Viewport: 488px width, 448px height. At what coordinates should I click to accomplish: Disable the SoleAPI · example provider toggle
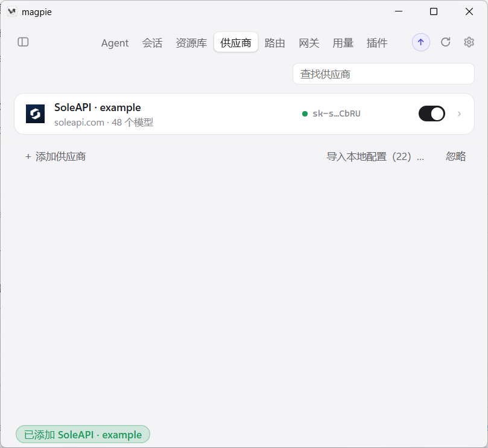coord(432,114)
